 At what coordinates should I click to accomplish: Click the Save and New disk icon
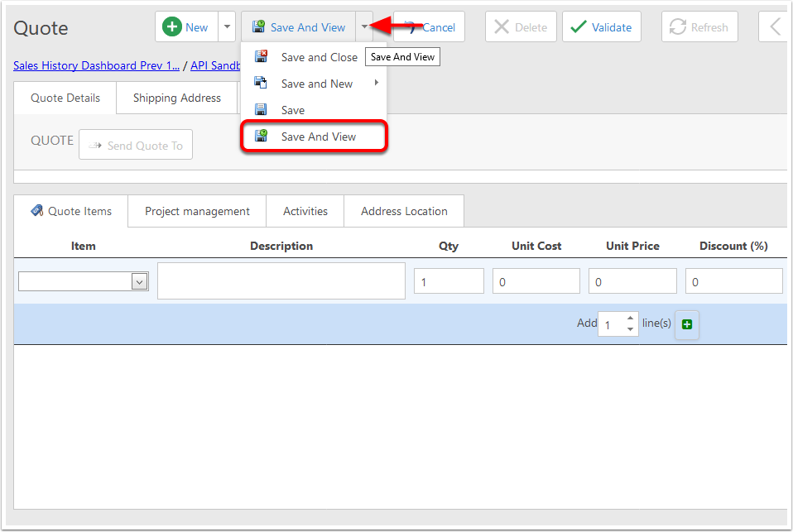click(x=261, y=83)
